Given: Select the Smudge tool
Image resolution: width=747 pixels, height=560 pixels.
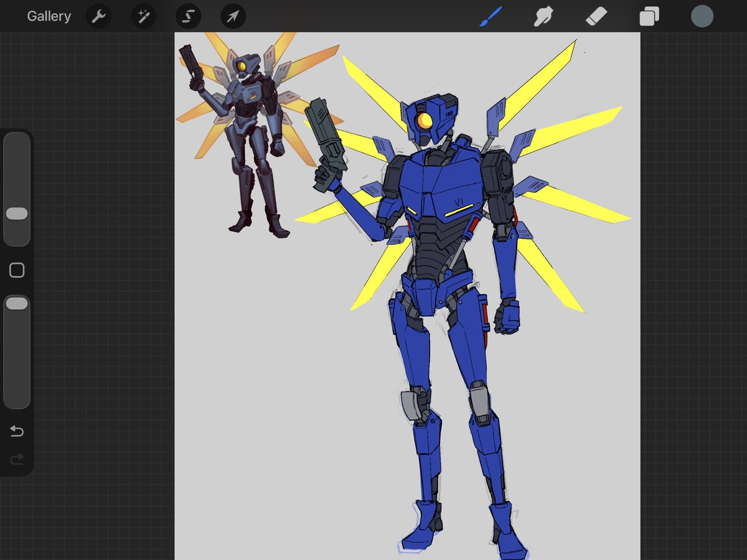Looking at the screenshot, I should click(543, 16).
